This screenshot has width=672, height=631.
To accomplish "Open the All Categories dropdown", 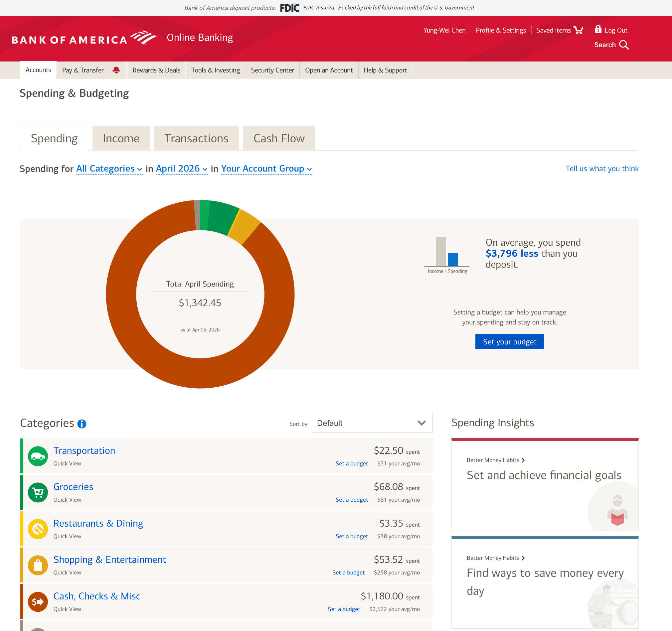I will (x=109, y=169).
